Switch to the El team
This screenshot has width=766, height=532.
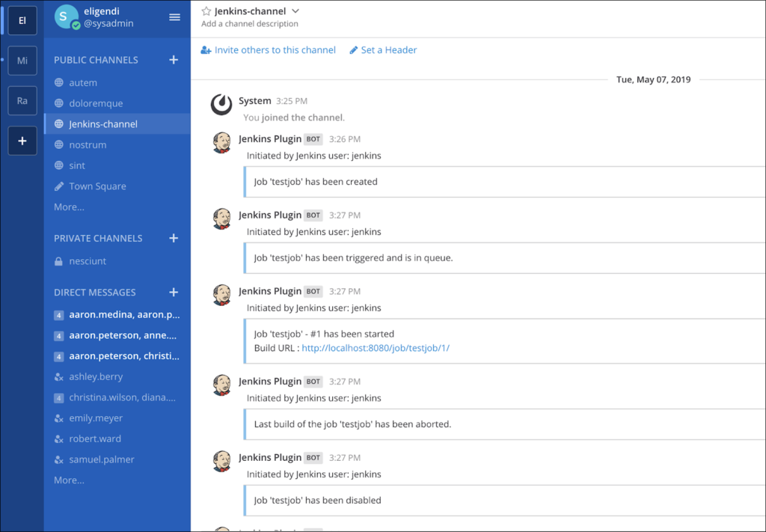click(22, 20)
